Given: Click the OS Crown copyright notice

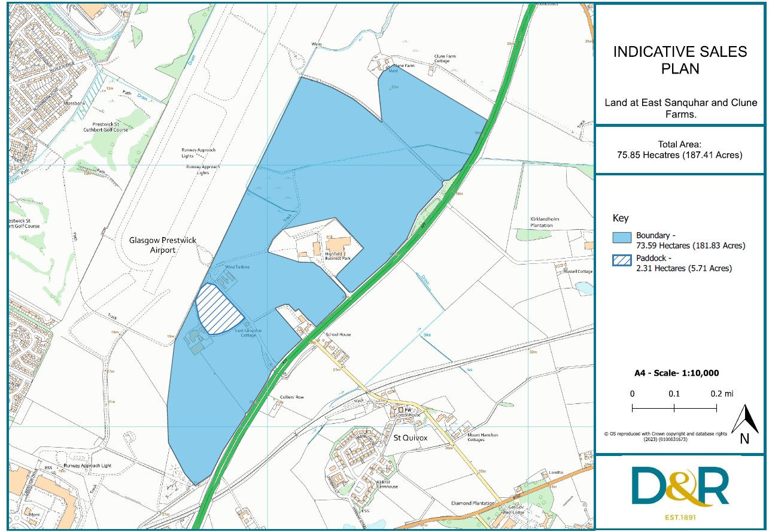Looking at the screenshot, I should tap(665, 436).
